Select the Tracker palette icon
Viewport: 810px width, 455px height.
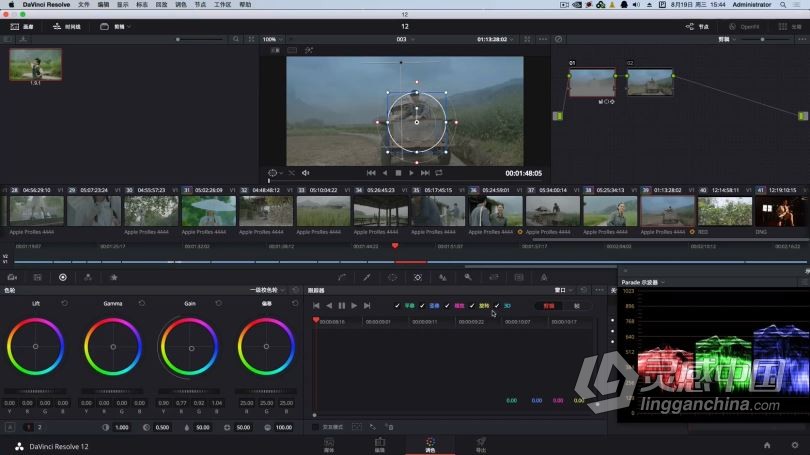pos(417,277)
